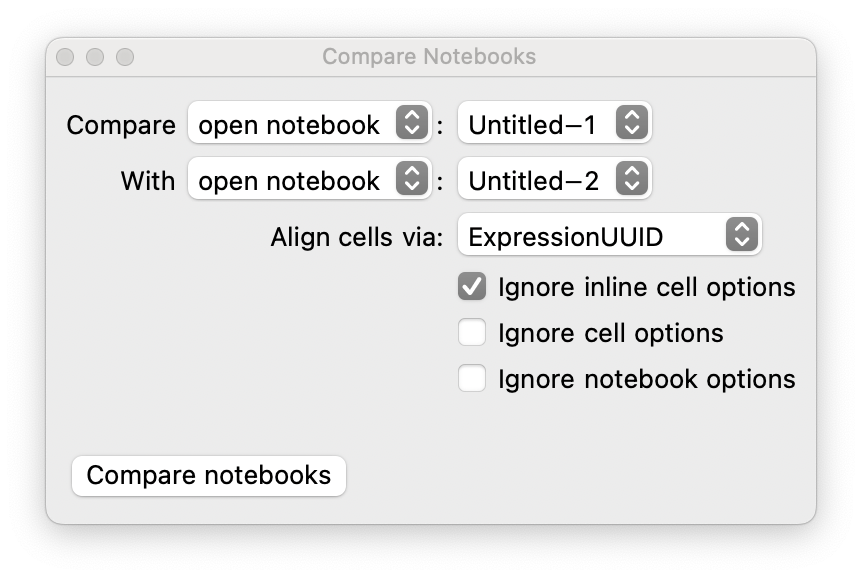The width and height of the screenshot is (862, 578).
Task: Expand the Untitled–2 notebook selector
Action: (554, 180)
